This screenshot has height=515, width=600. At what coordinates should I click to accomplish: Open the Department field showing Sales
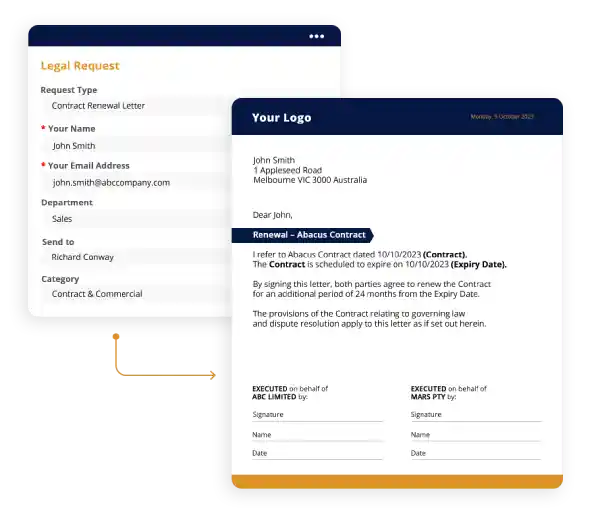tap(136, 219)
